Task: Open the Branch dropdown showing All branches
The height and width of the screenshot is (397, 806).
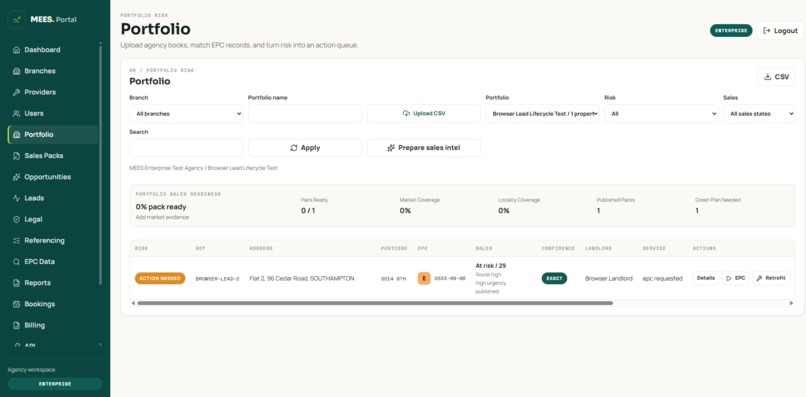Action: (x=186, y=114)
